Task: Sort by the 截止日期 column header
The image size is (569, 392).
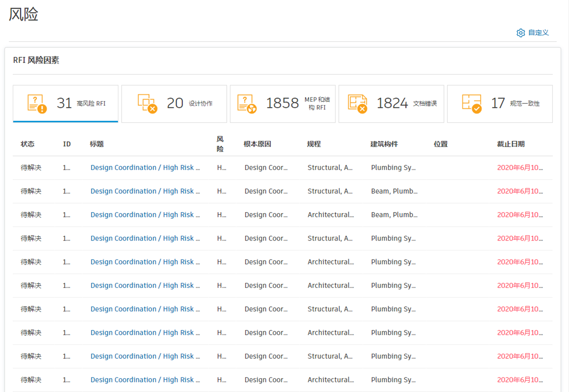Action: point(511,144)
